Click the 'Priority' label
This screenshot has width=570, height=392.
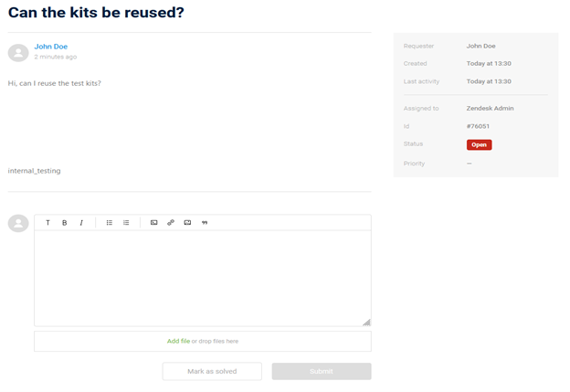[x=414, y=164]
